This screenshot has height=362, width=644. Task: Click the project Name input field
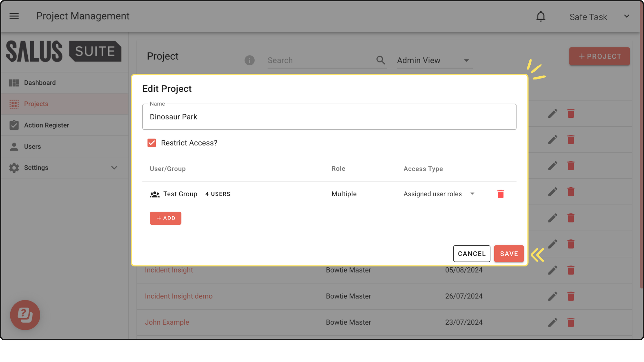pyautogui.click(x=329, y=117)
